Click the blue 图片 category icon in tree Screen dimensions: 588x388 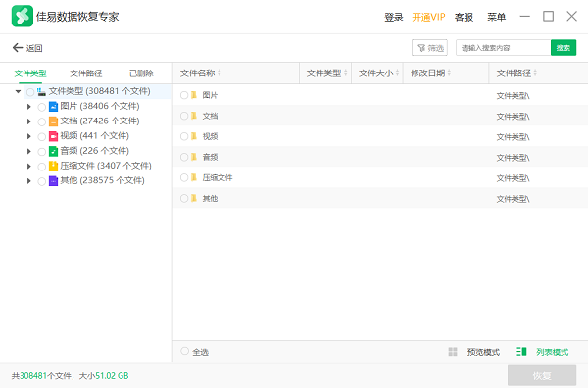[x=53, y=107]
